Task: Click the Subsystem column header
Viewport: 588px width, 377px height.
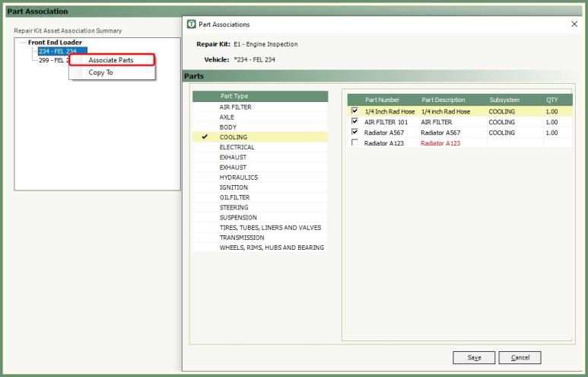Action: click(504, 100)
